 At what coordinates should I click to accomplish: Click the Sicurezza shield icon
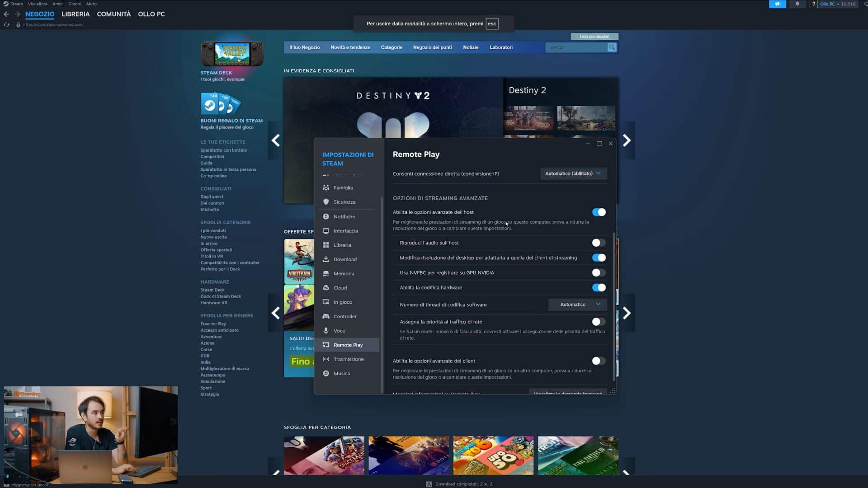click(326, 202)
